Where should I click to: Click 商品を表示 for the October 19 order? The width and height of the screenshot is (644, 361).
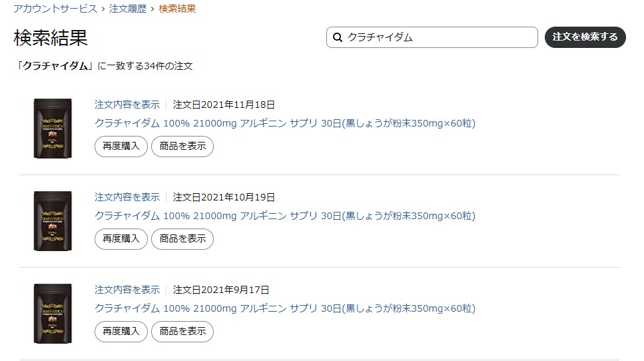182,239
